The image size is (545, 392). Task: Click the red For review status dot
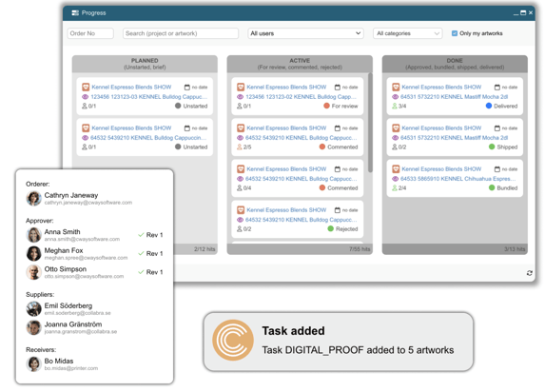(x=327, y=106)
